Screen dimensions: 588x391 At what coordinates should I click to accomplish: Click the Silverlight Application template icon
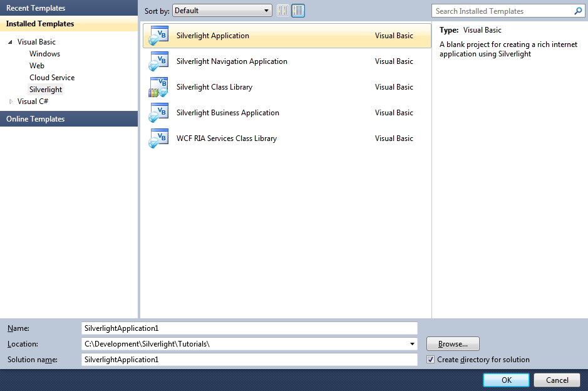(158, 36)
